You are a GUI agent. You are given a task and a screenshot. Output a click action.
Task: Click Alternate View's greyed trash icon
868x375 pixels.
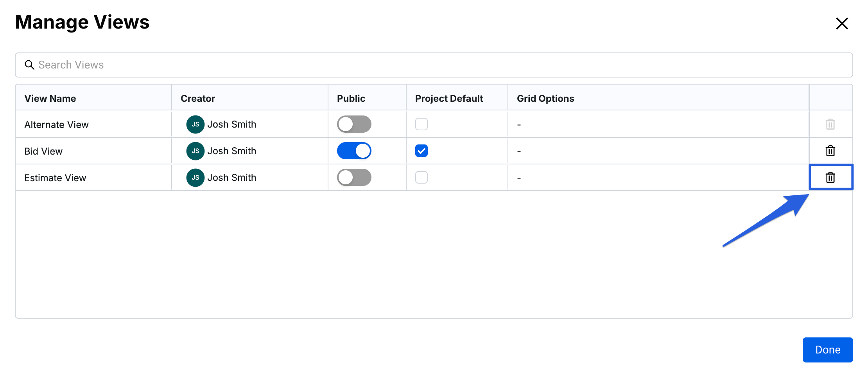click(x=830, y=124)
